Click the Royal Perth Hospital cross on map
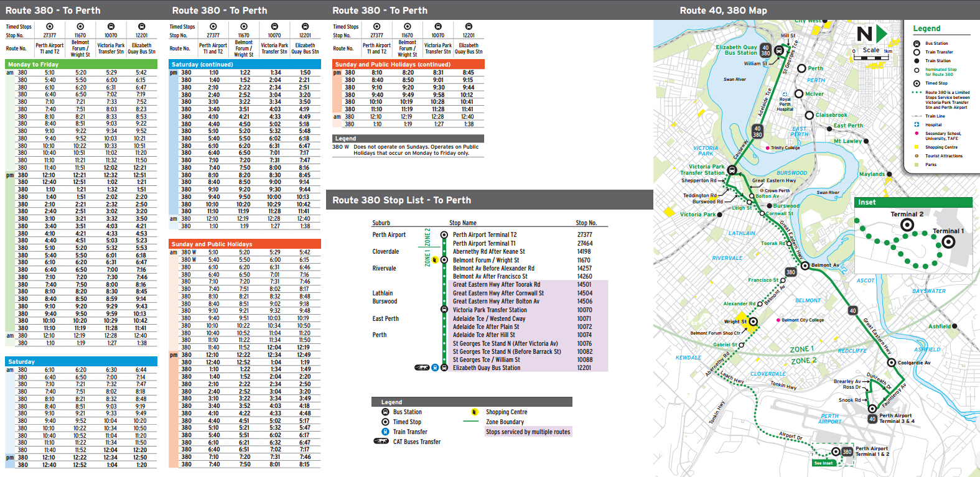 785,93
